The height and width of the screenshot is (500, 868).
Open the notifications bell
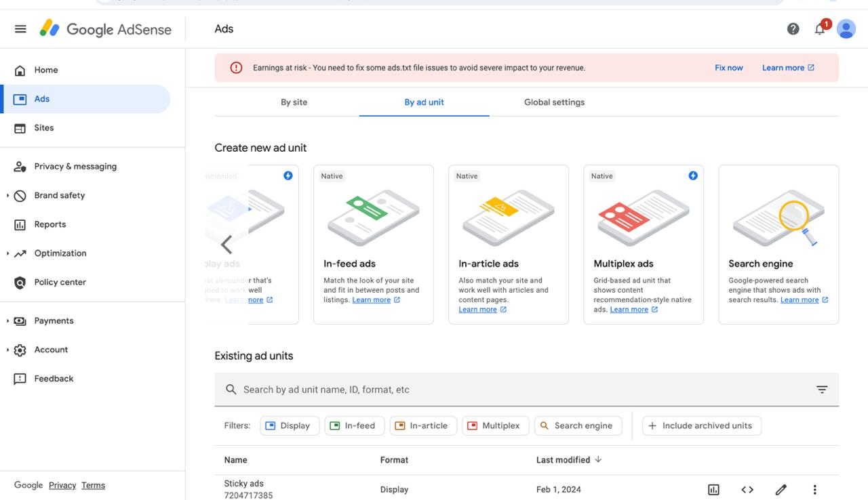[x=821, y=28]
